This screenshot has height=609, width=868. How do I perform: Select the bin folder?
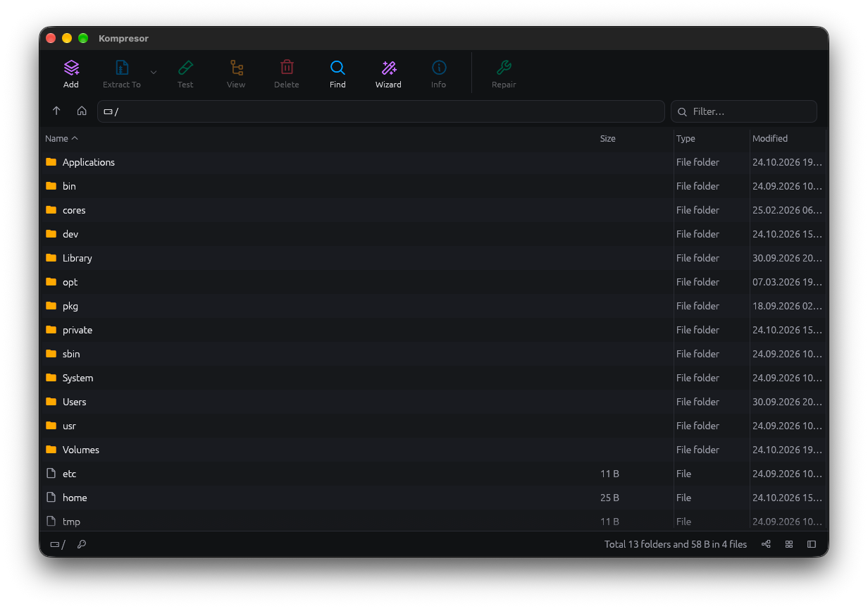433,186
